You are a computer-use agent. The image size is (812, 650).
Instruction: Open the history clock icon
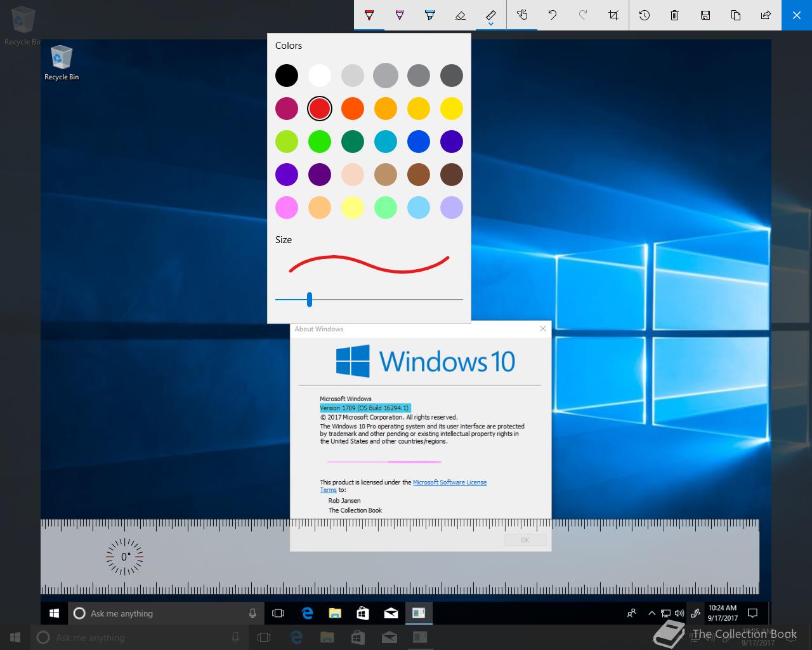click(645, 15)
